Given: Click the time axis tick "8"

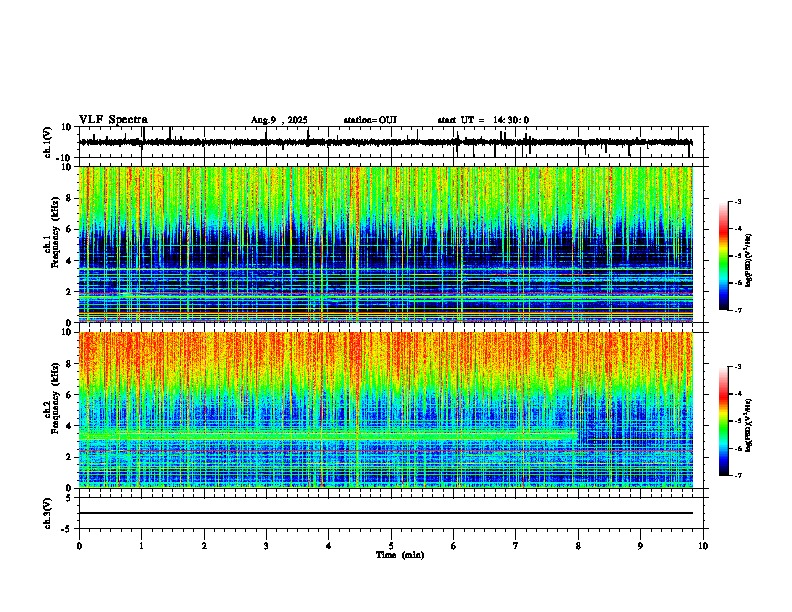Looking at the screenshot, I should pos(578,546).
